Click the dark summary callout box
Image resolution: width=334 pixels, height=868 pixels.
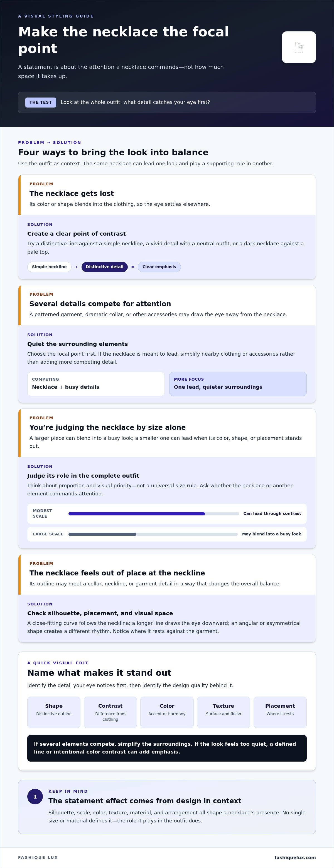click(167, 748)
